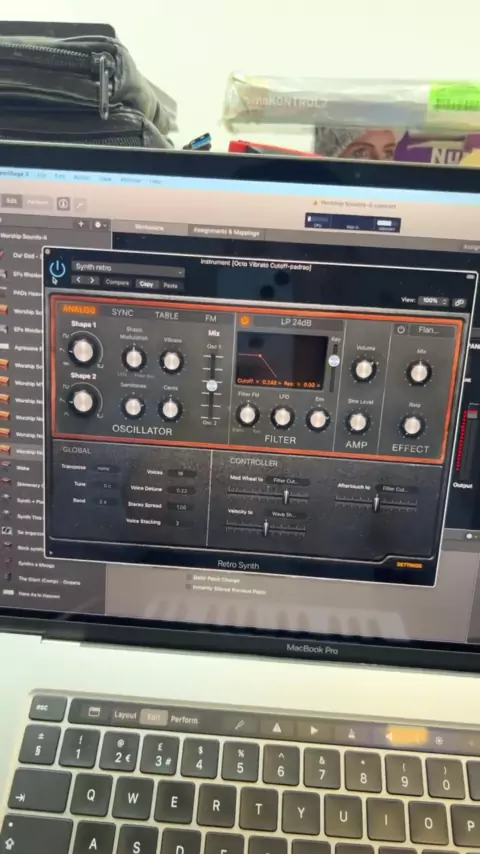This screenshot has height=854, width=480.
Task: Click the plus icon above patch list
Action: click(81, 224)
